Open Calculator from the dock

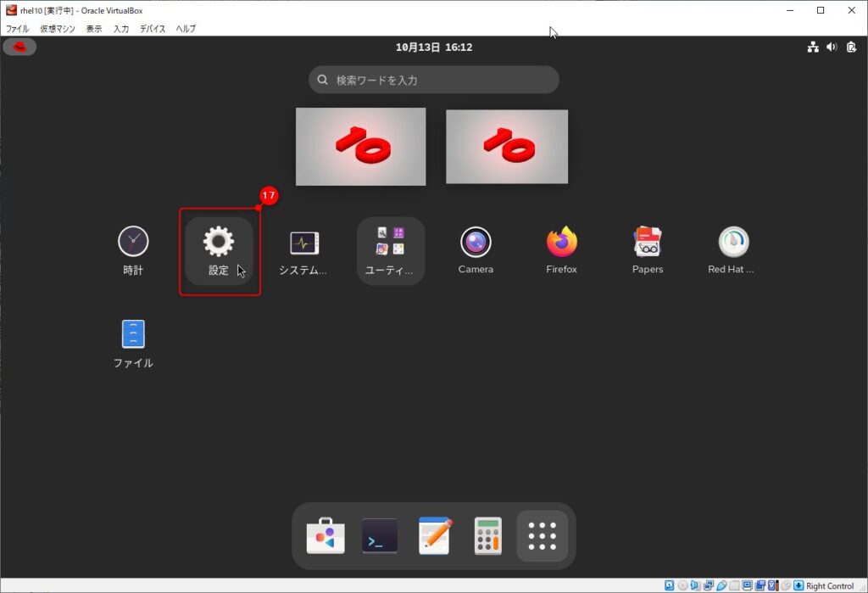pyautogui.click(x=487, y=535)
